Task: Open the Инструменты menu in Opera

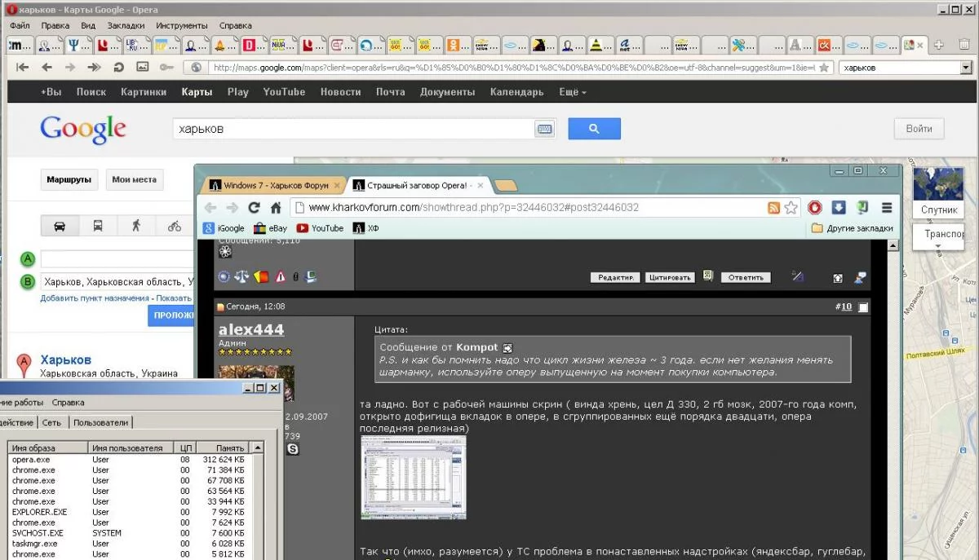Action: [182, 25]
